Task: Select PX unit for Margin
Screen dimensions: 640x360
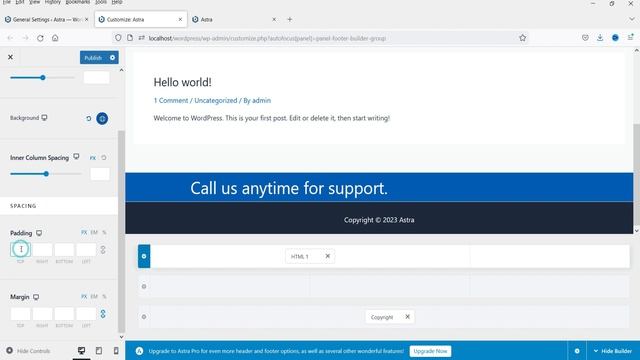Action: [x=84, y=296]
